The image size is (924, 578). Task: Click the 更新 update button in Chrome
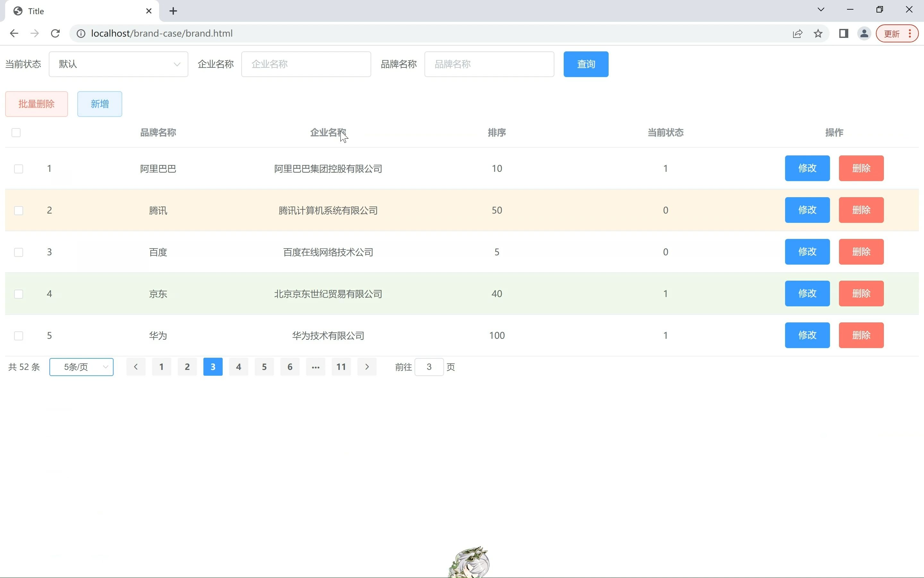coord(897,34)
